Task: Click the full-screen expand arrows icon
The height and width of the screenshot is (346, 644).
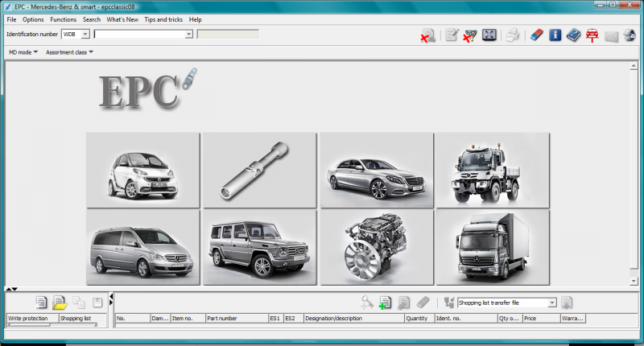Action: pos(489,35)
